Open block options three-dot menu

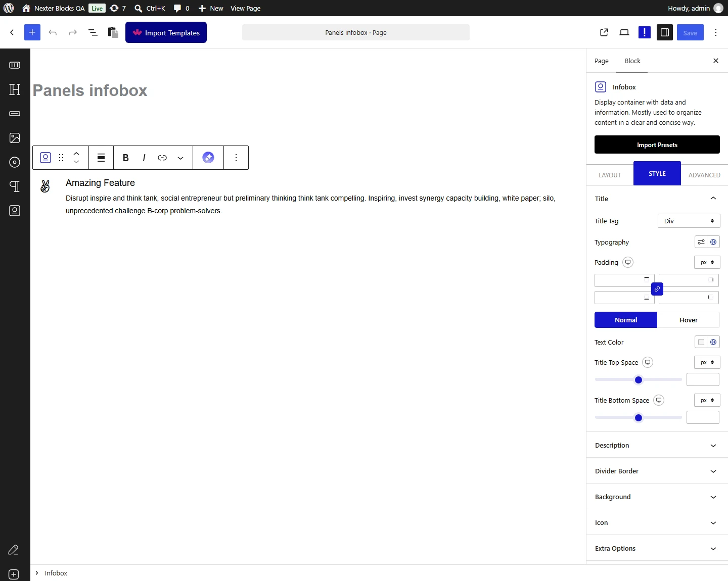click(x=236, y=158)
